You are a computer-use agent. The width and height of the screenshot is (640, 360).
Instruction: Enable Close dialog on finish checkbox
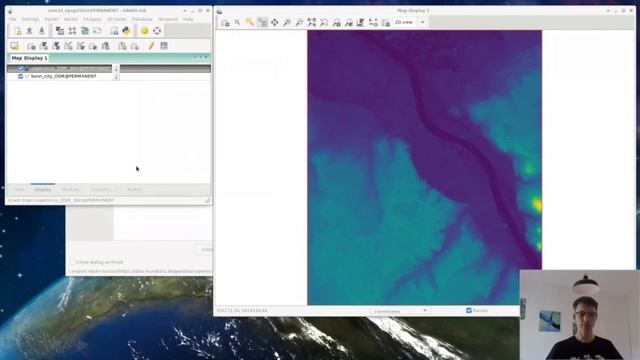[72, 262]
